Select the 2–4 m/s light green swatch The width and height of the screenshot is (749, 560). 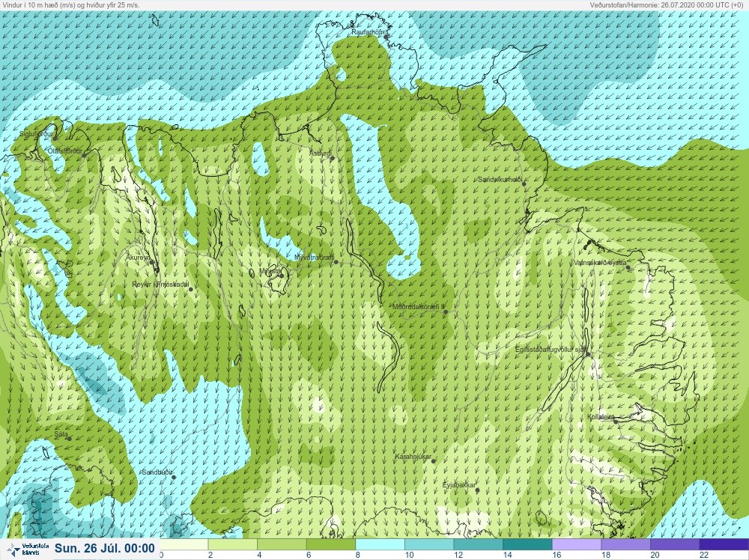pos(233,545)
